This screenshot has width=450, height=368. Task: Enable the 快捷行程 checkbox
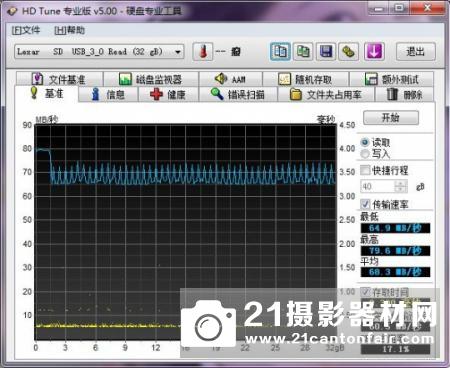[x=365, y=170]
